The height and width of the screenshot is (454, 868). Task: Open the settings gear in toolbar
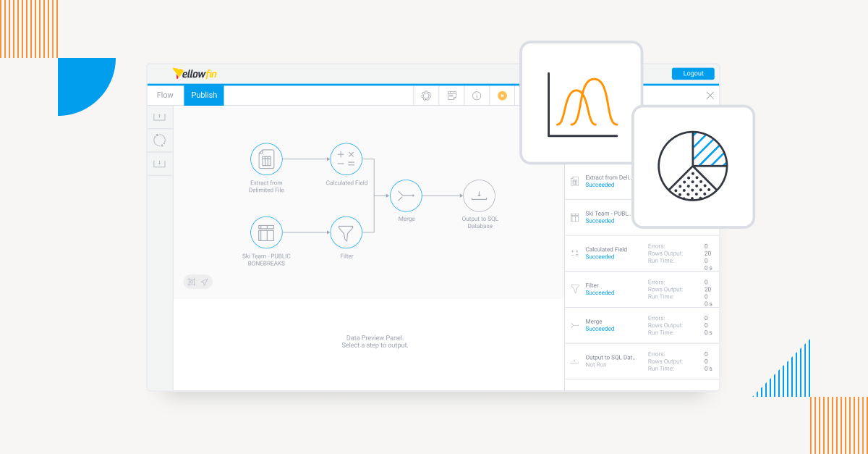(x=426, y=96)
